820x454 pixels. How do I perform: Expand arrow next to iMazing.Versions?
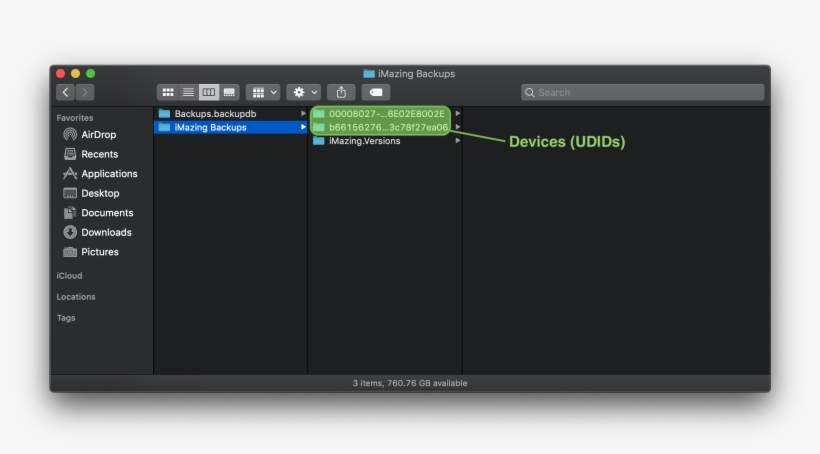pyautogui.click(x=458, y=141)
